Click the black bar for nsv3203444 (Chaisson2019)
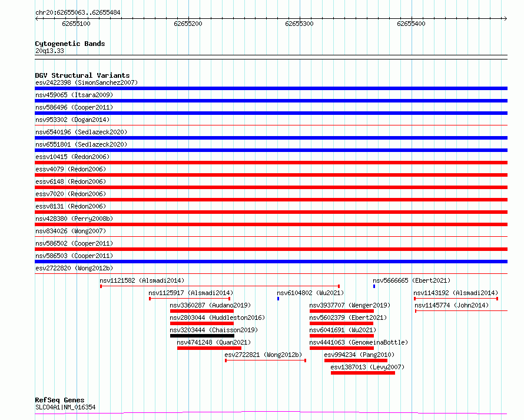The height and width of the screenshot is (420, 524). (x=202, y=336)
